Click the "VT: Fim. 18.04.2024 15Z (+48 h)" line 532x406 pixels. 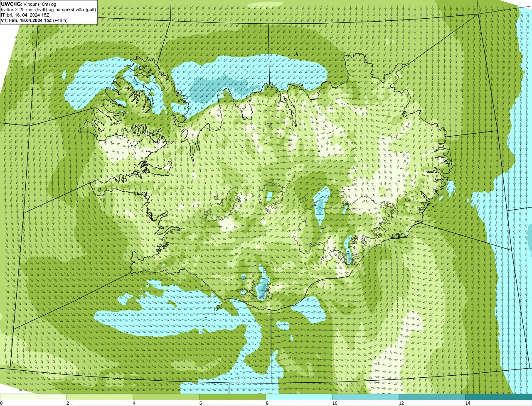(34, 20)
